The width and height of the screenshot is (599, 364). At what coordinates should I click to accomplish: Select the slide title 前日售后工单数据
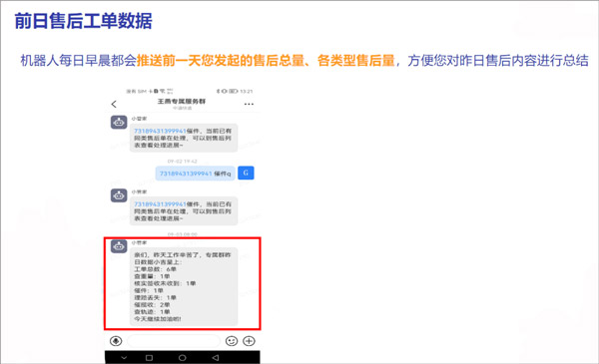click(x=83, y=21)
